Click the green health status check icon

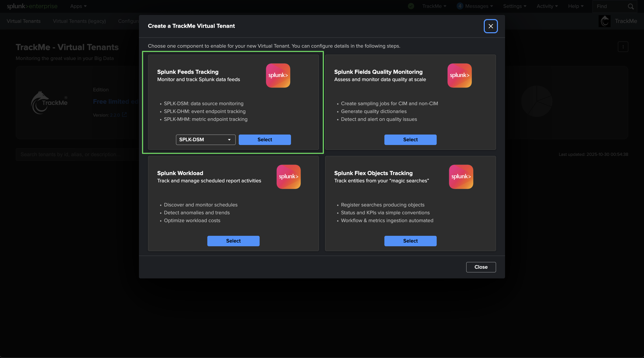[411, 6]
